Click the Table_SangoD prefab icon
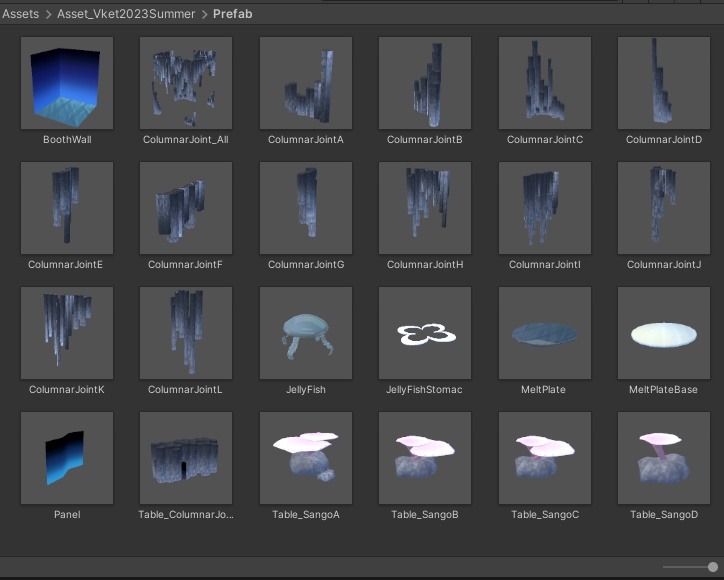 664,458
